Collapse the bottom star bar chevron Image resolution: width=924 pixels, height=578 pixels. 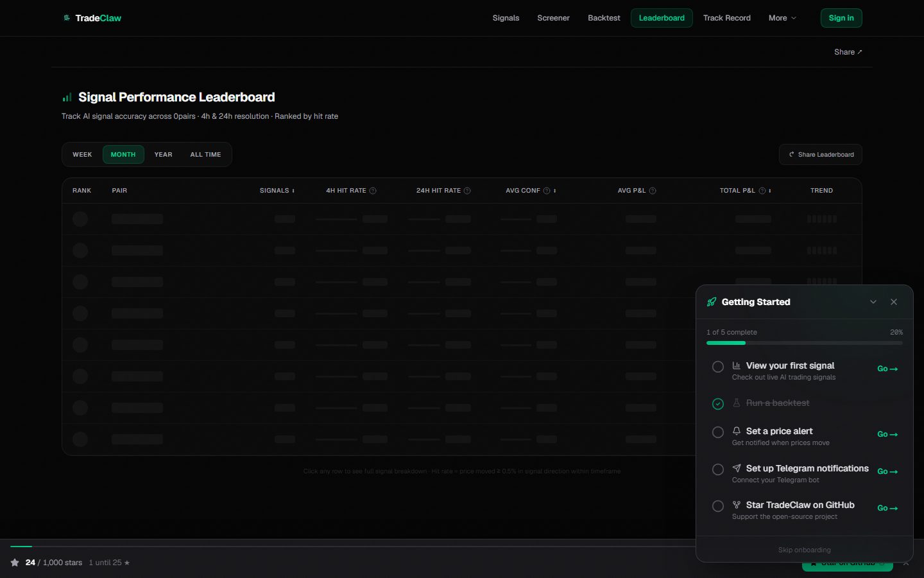[906, 563]
